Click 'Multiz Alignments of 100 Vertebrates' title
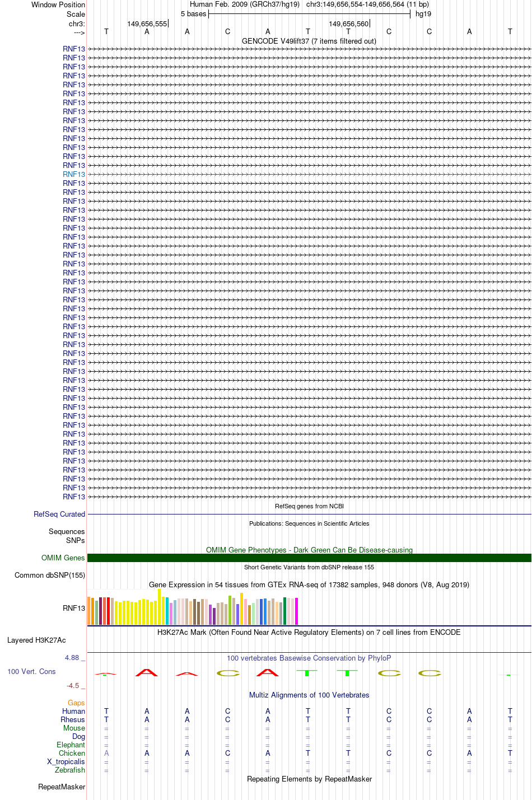 [x=309, y=695]
